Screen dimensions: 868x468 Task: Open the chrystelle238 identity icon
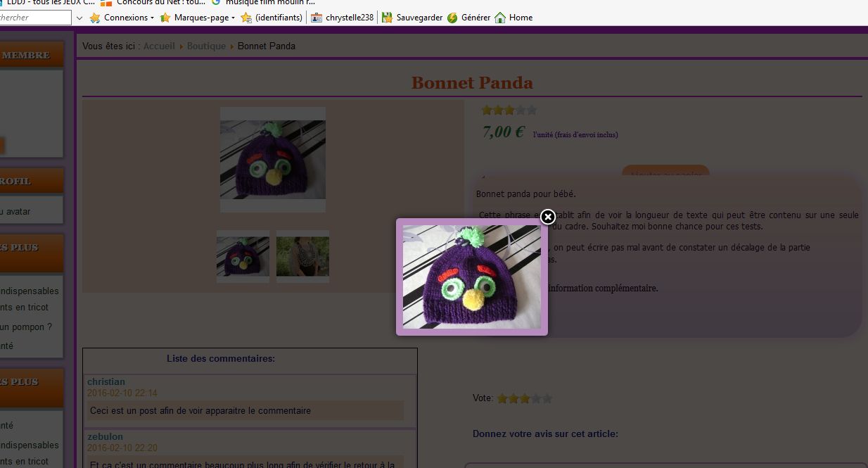tap(317, 18)
